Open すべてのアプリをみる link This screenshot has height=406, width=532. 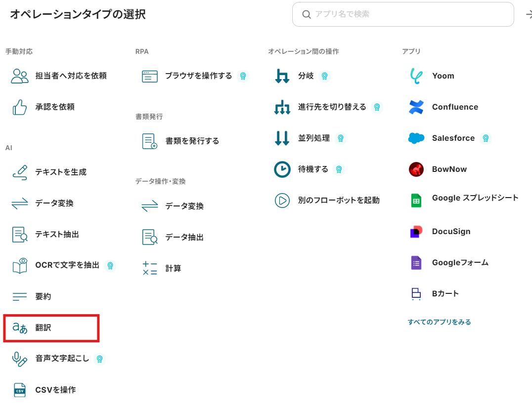tap(439, 322)
